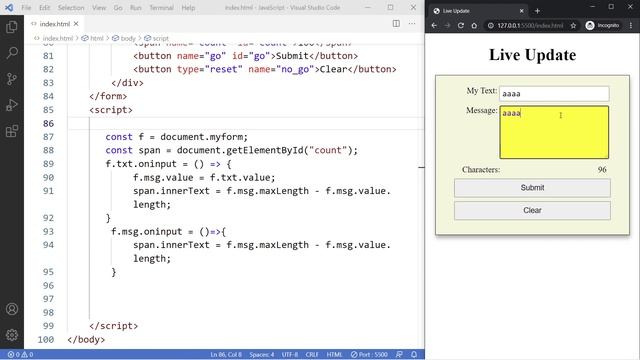Open a new browser tab
This screenshot has width=640, height=360.
537,11
